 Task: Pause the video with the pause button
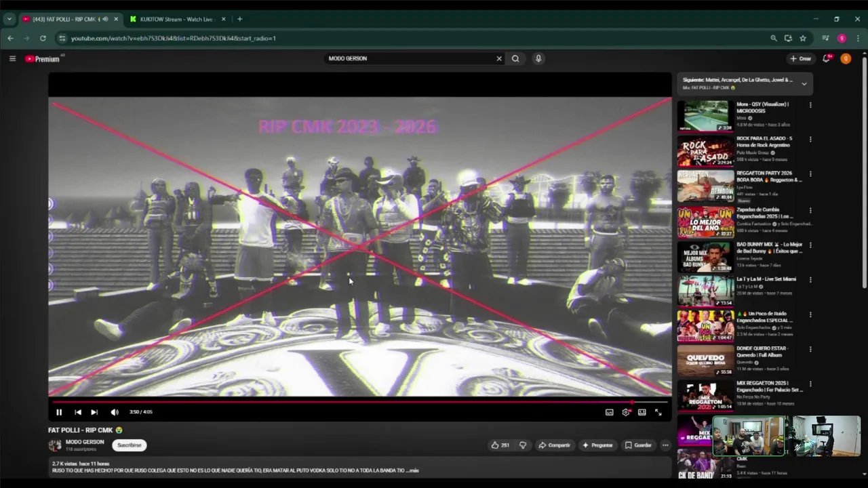[59, 412]
